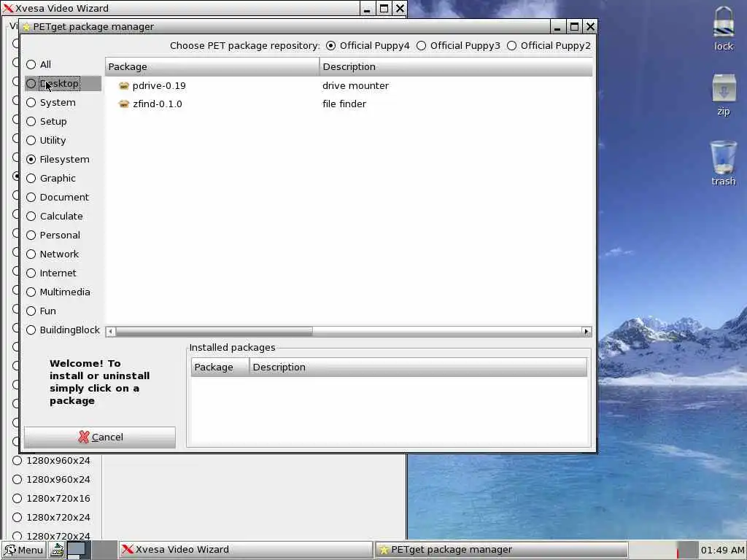Click the horizontal scrollbar thumb
The width and height of the screenshot is (747, 560).
pos(214,332)
